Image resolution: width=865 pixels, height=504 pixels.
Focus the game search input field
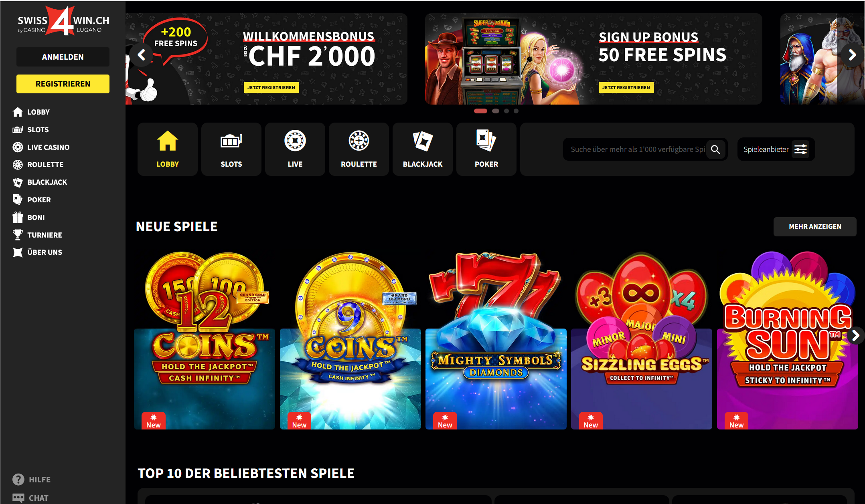(637, 149)
